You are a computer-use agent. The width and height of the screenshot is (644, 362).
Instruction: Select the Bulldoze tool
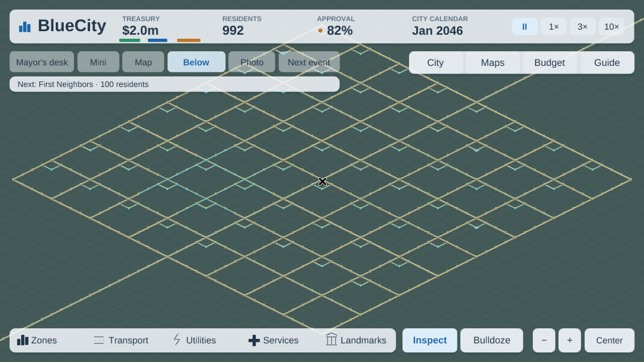492,340
